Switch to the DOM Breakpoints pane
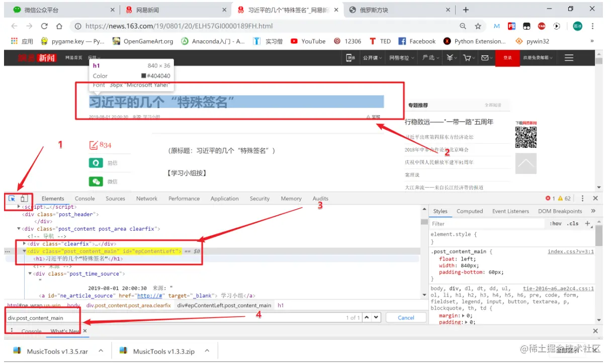This screenshot has width=611, height=364. (560, 211)
